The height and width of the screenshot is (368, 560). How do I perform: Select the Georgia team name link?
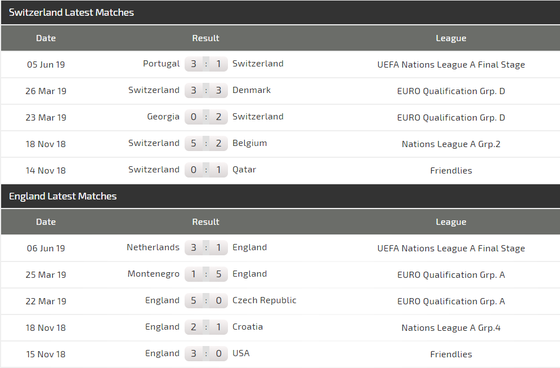[163, 117]
